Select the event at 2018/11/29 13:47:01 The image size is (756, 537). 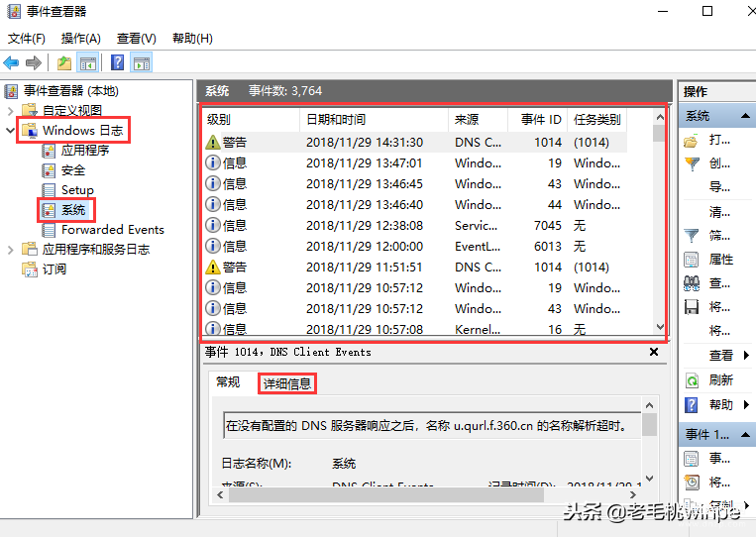coord(415,162)
